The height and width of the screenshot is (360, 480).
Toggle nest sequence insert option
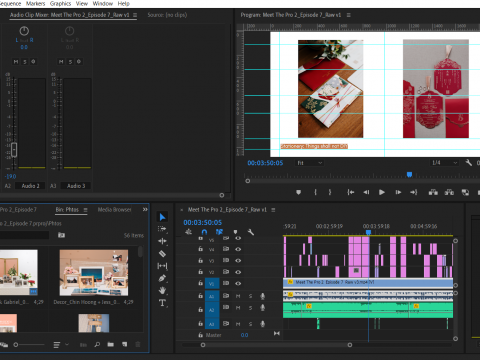point(189,232)
